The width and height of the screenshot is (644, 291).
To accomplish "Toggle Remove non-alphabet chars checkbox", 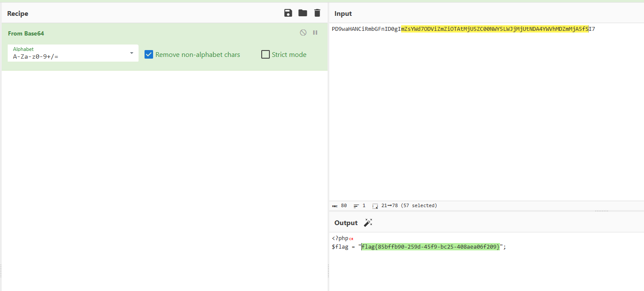I will pyautogui.click(x=149, y=54).
